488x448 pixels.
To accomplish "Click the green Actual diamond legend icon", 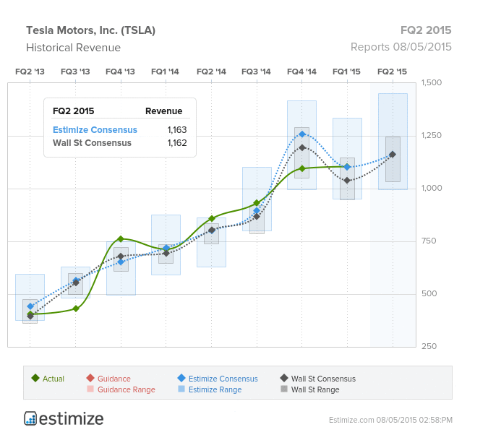I will point(35,379).
